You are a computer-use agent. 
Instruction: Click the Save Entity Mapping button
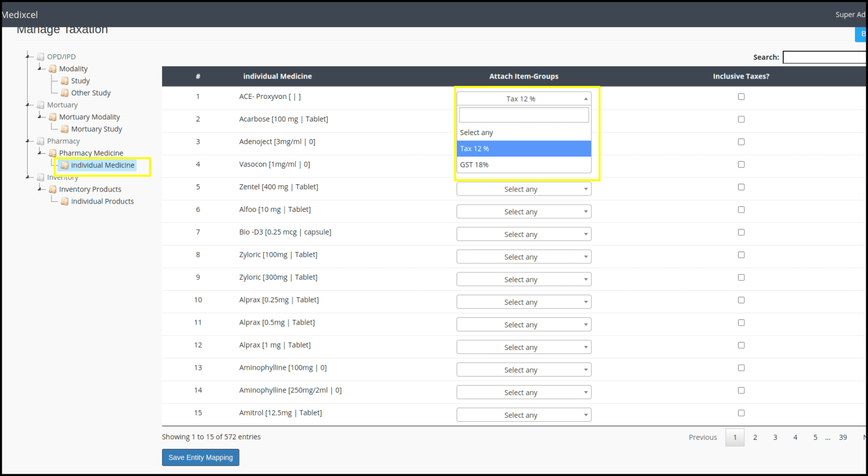(200, 457)
